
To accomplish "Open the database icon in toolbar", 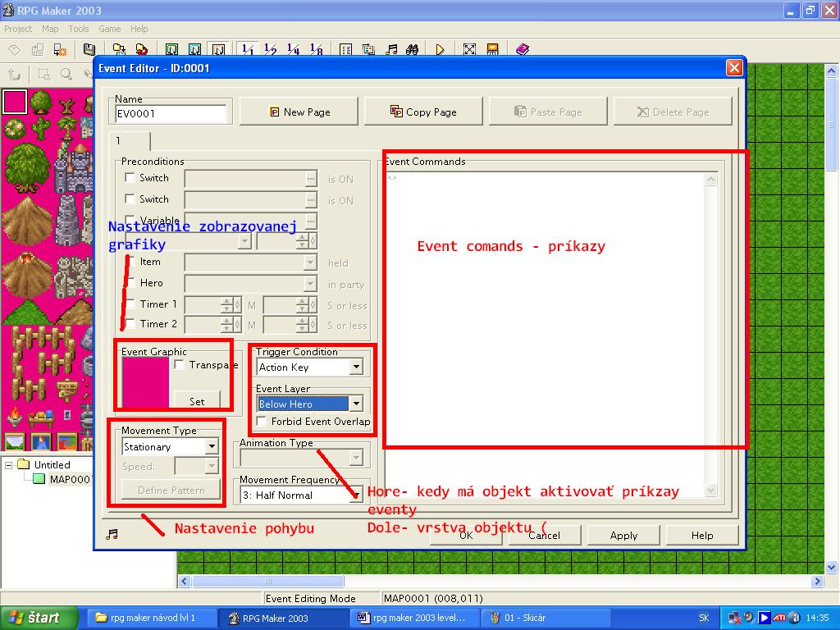I will 346,50.
